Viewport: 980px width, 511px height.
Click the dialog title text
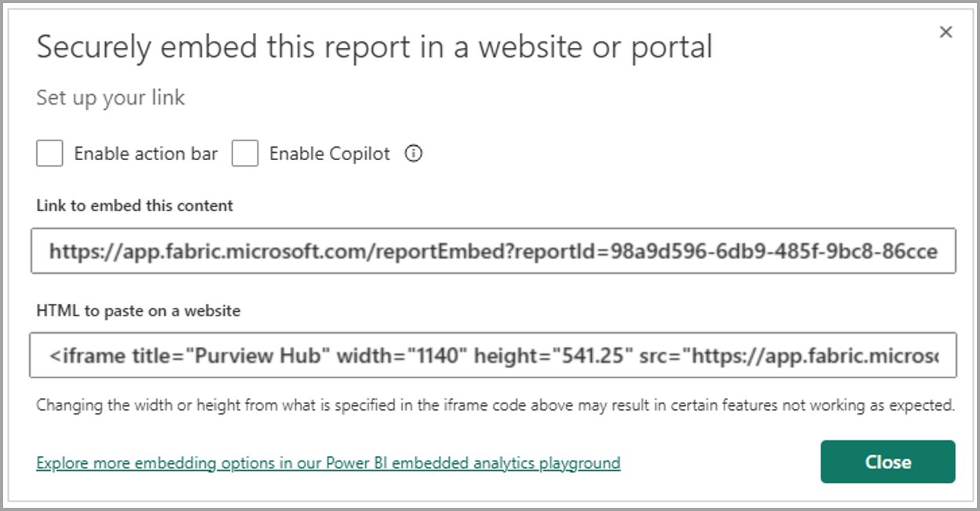375,47
